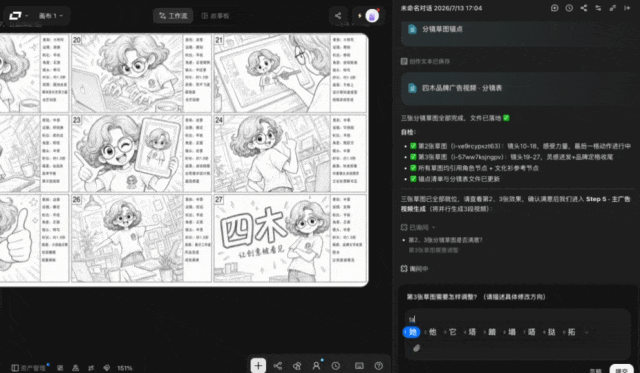Switch to the 工作流 tab

(173, 16)
